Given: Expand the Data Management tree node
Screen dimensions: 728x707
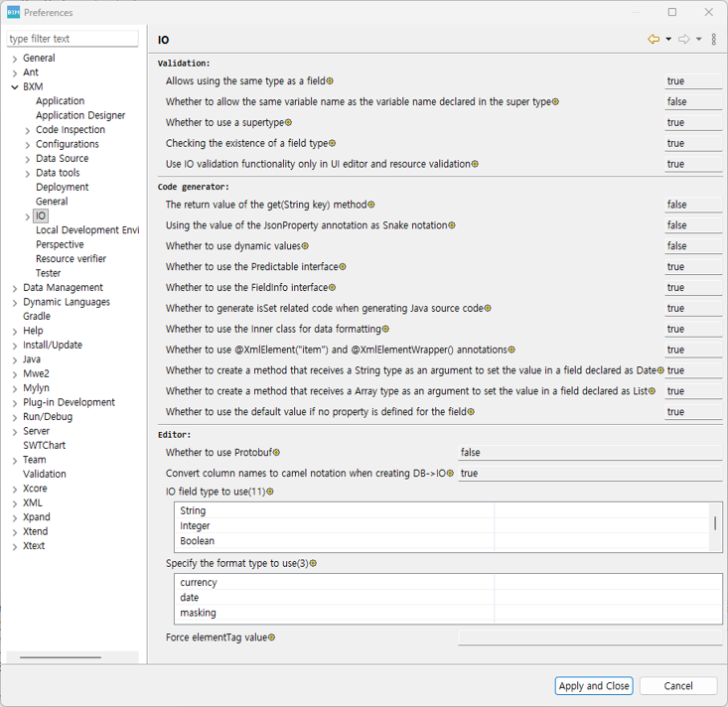Looking at the screenshot, I should tap(15, 288).
